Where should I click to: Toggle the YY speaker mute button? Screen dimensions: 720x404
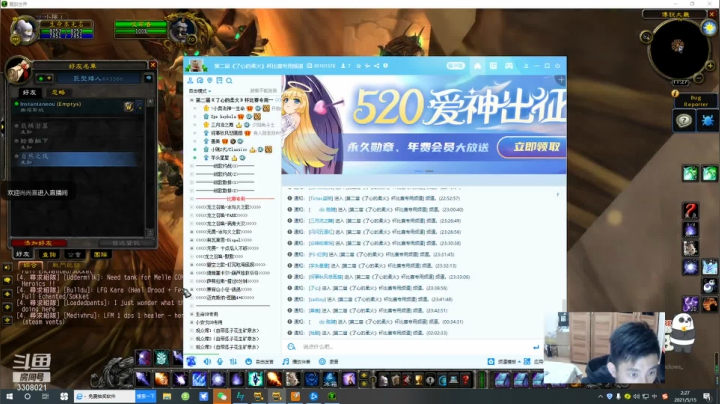pyautogui.click(x=208, y=362)
